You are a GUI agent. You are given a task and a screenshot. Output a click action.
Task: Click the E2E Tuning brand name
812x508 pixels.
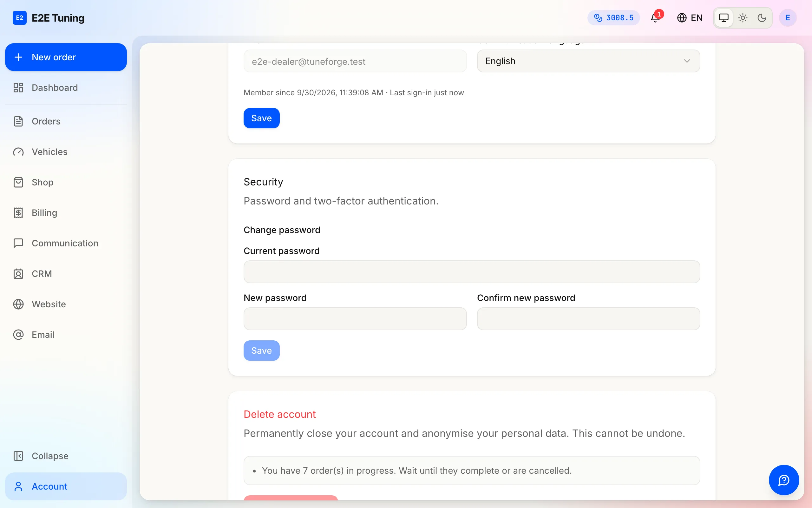[x=58, y=18]
